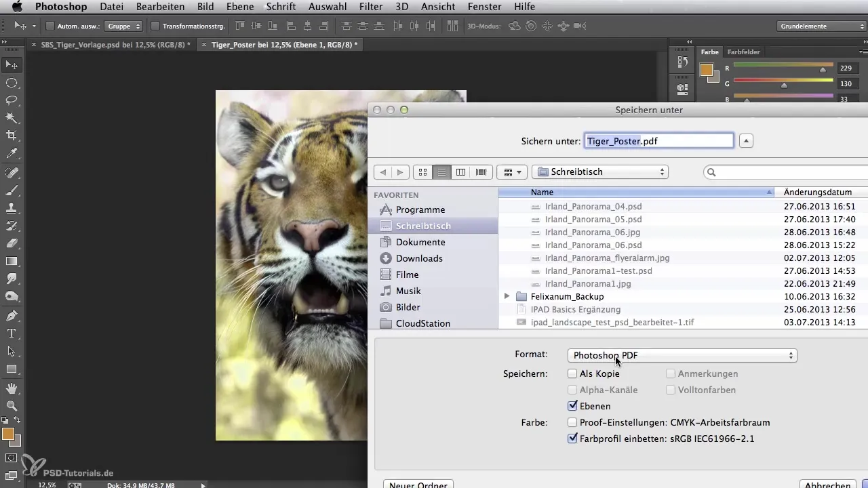This screenshot has width=868, height=488.
Task: Select the Elliptical Marquee tool
Action: (12, 83)
